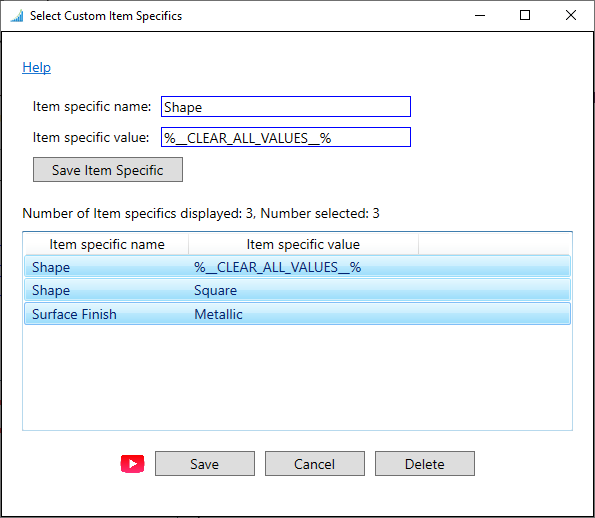Click the Item specific value input field
This screenshot has width=595, height=518.
coord(286,137)
